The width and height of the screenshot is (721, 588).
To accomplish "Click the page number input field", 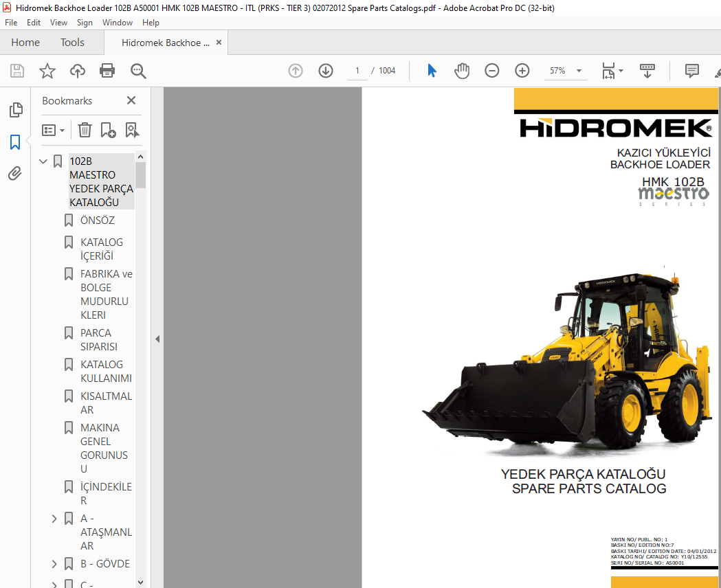I will [x=357, y=71].
